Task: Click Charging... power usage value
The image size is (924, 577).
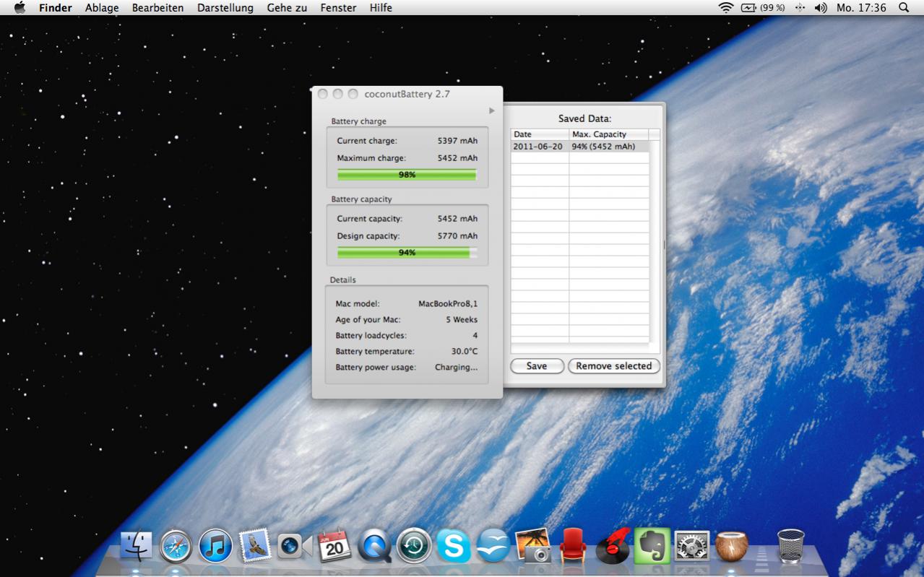Action: [x=456, y=368]
